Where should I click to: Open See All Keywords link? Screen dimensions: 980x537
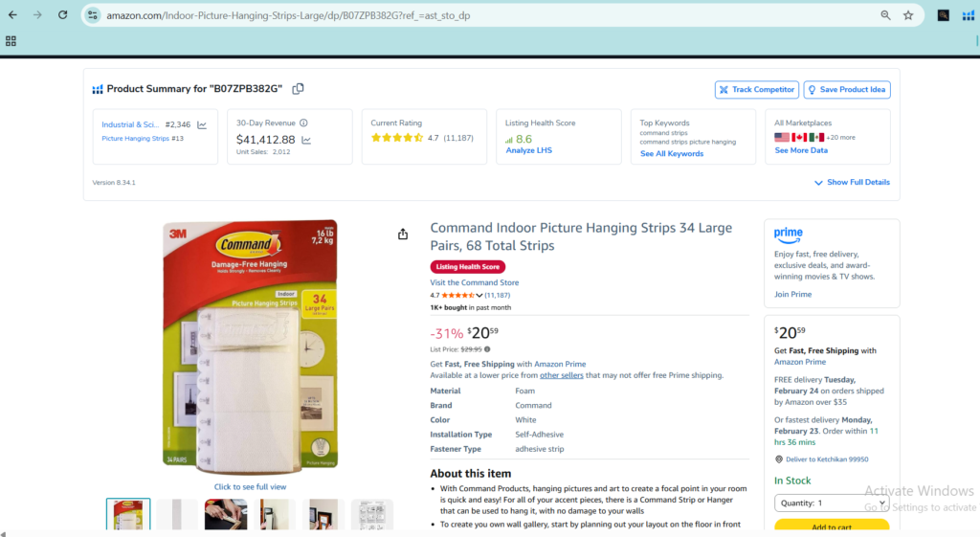(672, 154)
